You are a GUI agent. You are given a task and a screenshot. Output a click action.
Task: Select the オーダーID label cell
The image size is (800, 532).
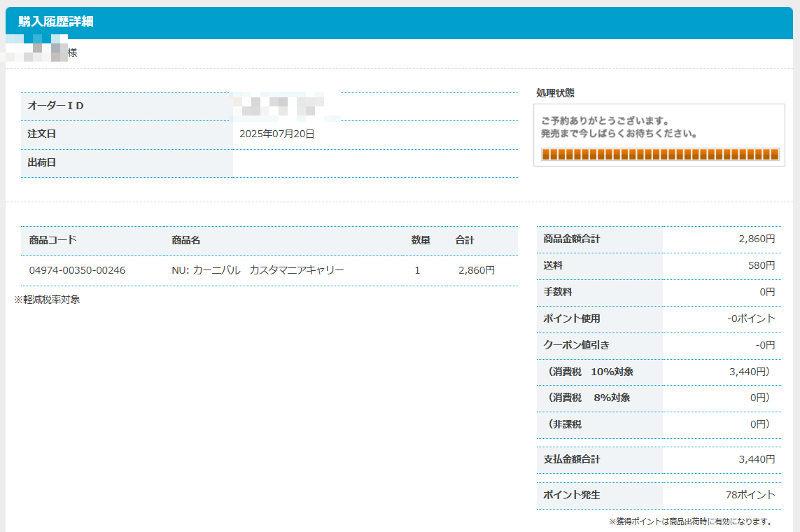56,106
